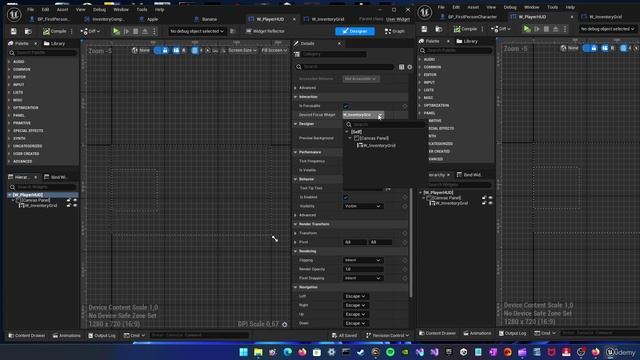640x360 pixels.
Task: Collapse Interaction section in Details
Action: click(x=296, y=97)
